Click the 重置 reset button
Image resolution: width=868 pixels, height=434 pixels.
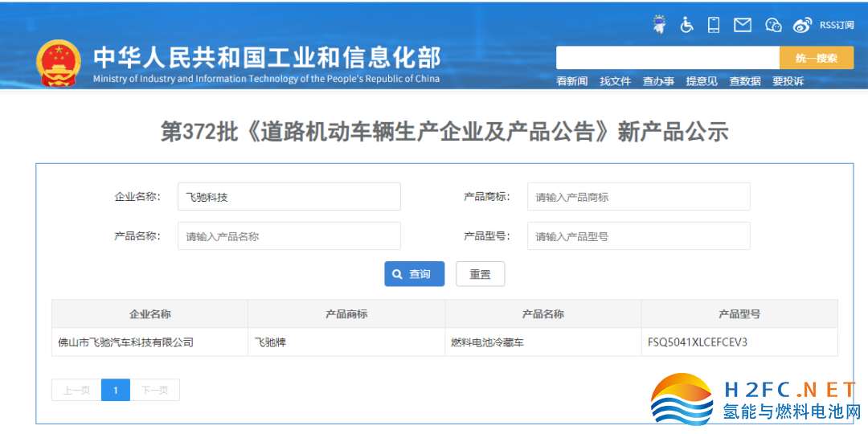point(480,274)
